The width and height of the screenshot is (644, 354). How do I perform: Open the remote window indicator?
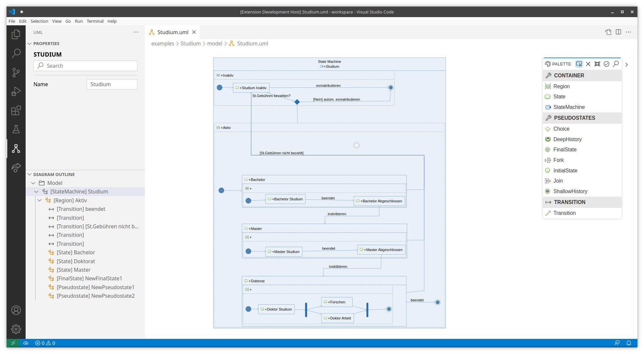pyautogui.click(x=13, y=343)
